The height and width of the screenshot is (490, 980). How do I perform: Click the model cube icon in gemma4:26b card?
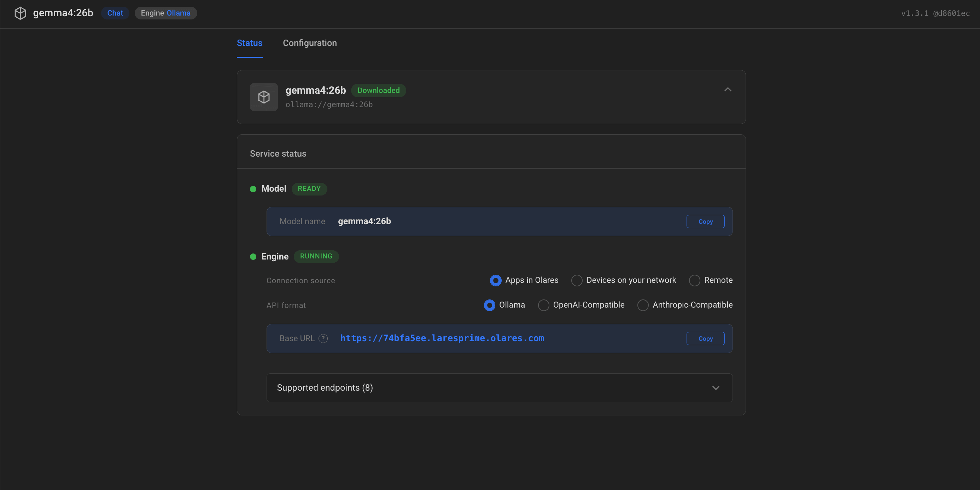[x=264, y=97]
